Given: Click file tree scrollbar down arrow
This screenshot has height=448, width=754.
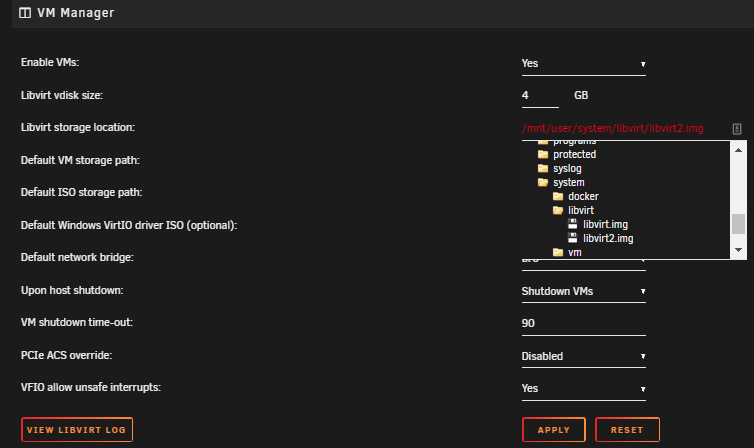Looking at the screenshot, I should click(738, 250).
